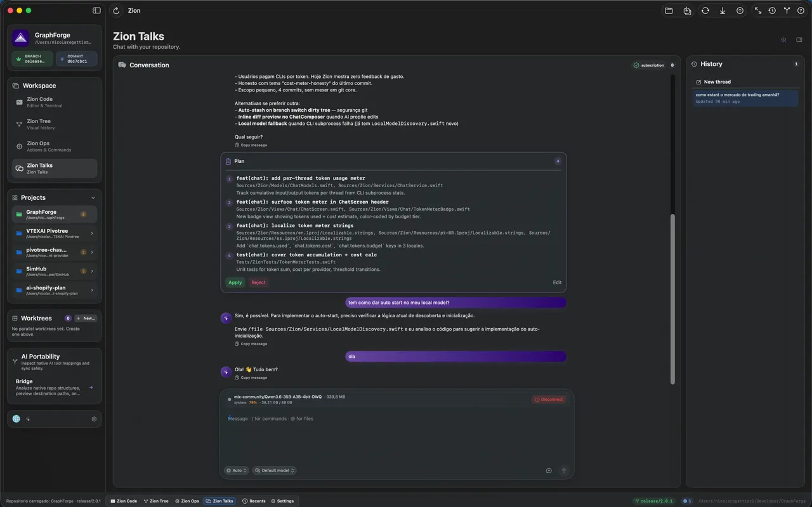Image resolution: width=812 pixels, height=507 pixels.
Task: Click the New worktree button
Action: [x=86, y=319]
